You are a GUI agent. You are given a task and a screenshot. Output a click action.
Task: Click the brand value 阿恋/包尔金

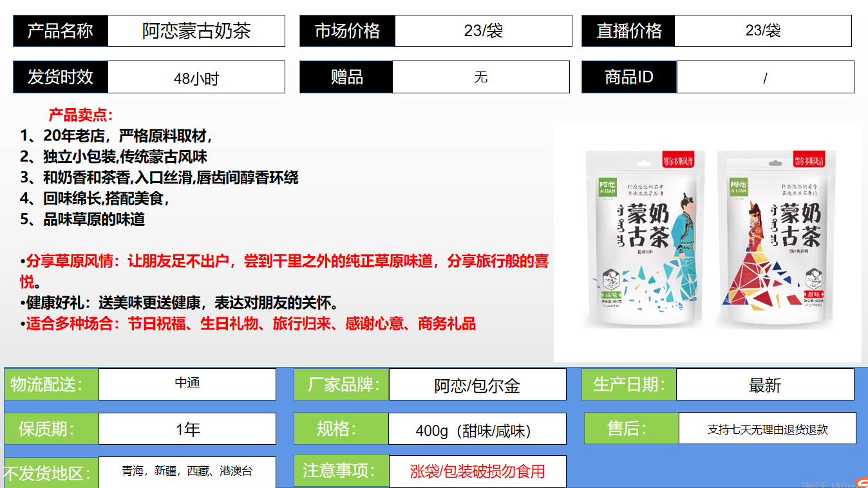[477, 385]
